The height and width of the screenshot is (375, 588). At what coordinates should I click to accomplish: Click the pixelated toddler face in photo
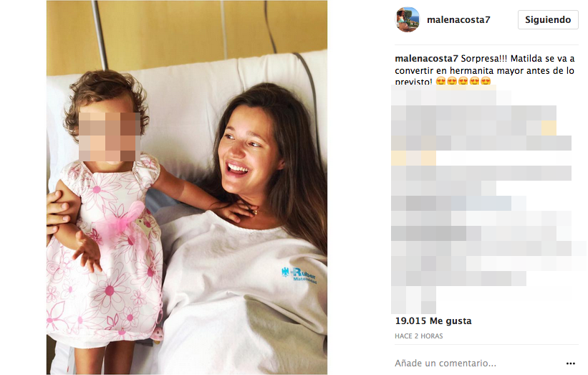(109, 137)
